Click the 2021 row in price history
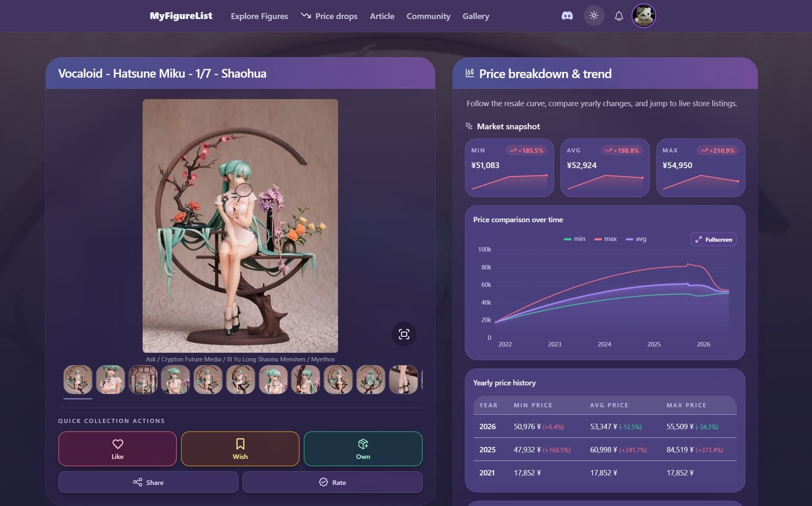 (605, 473)
